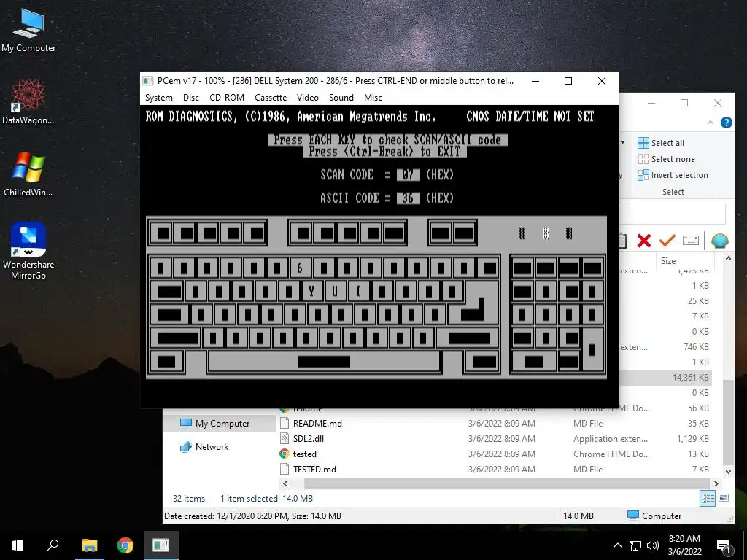Open My Computer desktop icon
Screen dimensions: 747x560
[x=28, y=29]
